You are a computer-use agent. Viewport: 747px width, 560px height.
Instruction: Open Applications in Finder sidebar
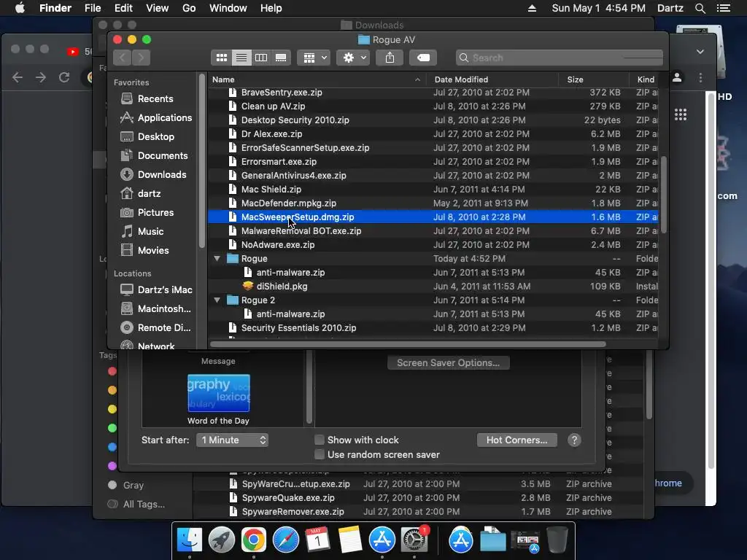coord(156,117)
